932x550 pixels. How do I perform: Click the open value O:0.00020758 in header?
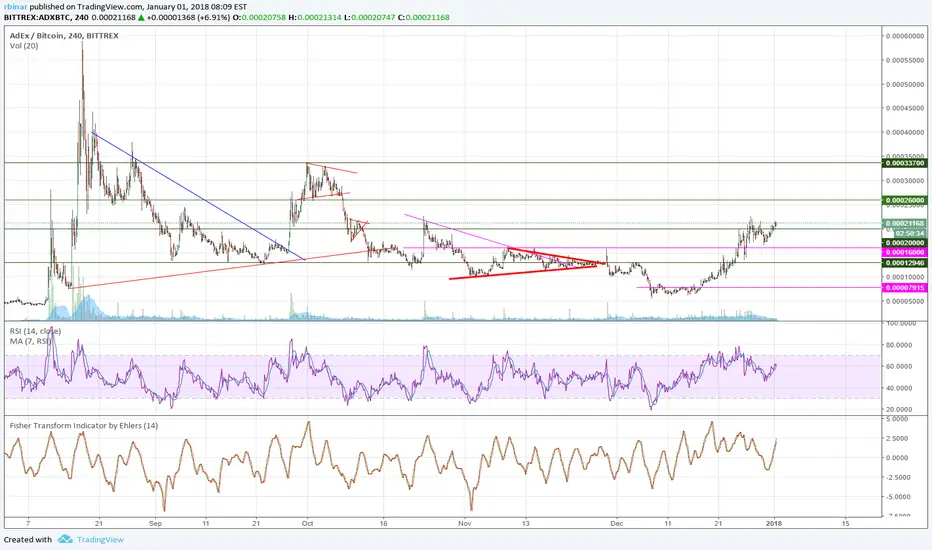tap(259, 17)
